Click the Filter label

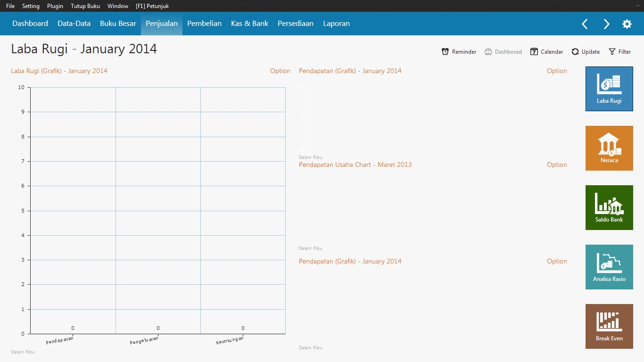click(625, 52)
